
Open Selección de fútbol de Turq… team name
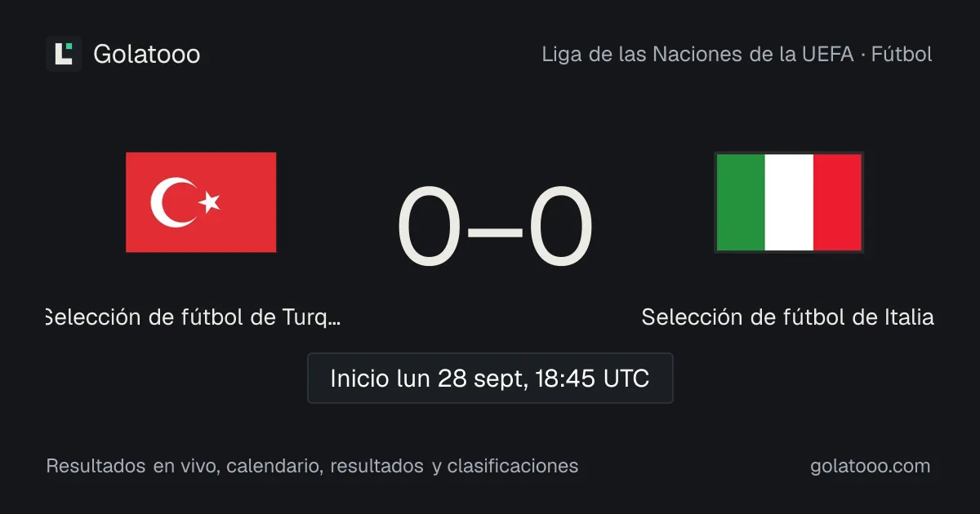click(194, 317)
